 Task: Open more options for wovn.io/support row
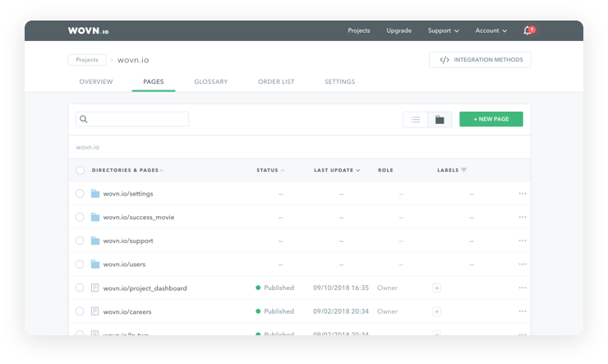[x=523, y=241]
